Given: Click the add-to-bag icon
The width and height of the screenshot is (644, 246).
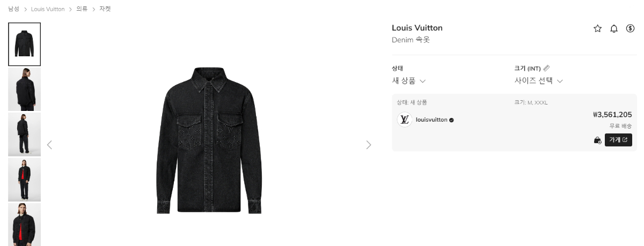Looking at the screenshot, I should pos(597,140).
